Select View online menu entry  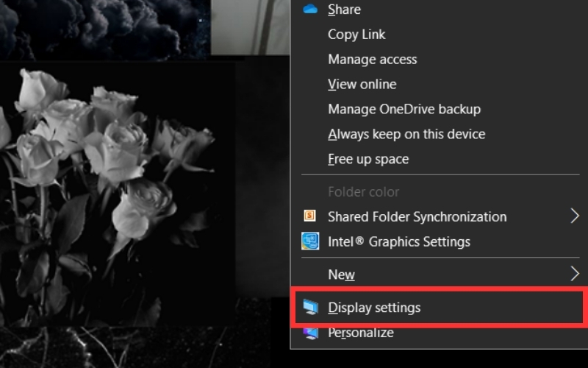point(362,84)
